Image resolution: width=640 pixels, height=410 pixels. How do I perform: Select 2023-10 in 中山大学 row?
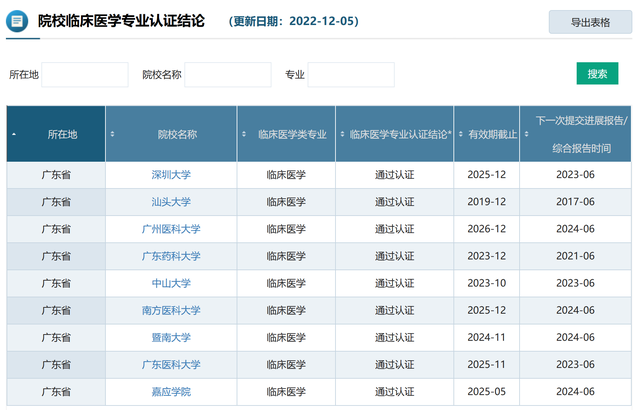coord(487,283)
